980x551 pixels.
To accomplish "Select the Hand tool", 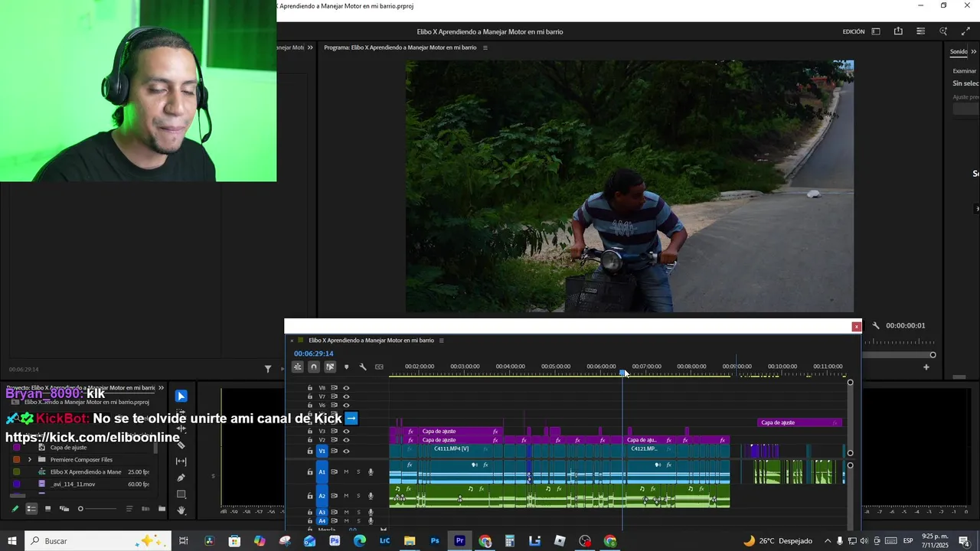I will pyautogui.click(x=181, y=510).
